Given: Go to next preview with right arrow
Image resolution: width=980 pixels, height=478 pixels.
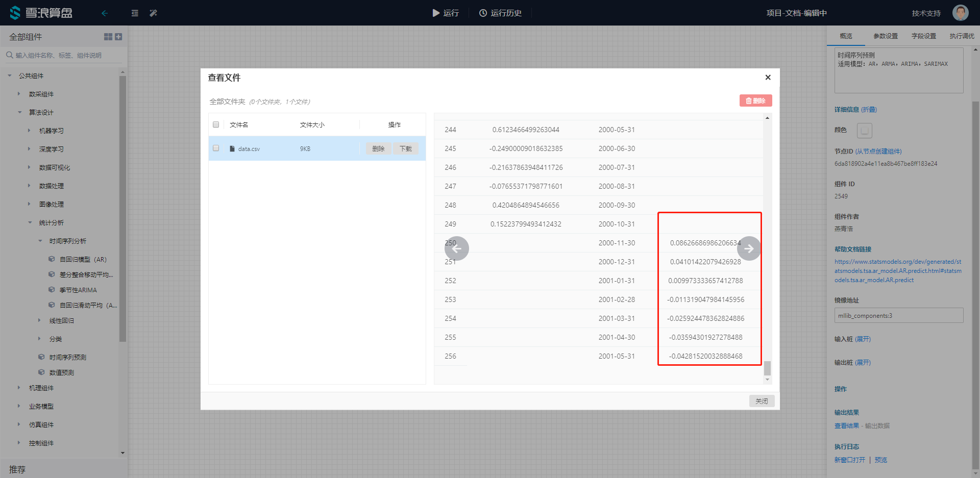Looking at the screenshot, I should [749, 248].
